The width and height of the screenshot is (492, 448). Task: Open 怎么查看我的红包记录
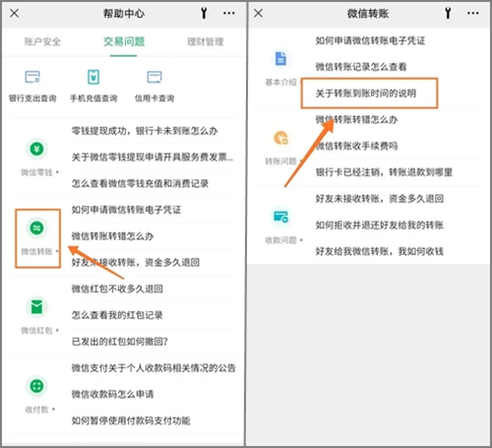117,315
